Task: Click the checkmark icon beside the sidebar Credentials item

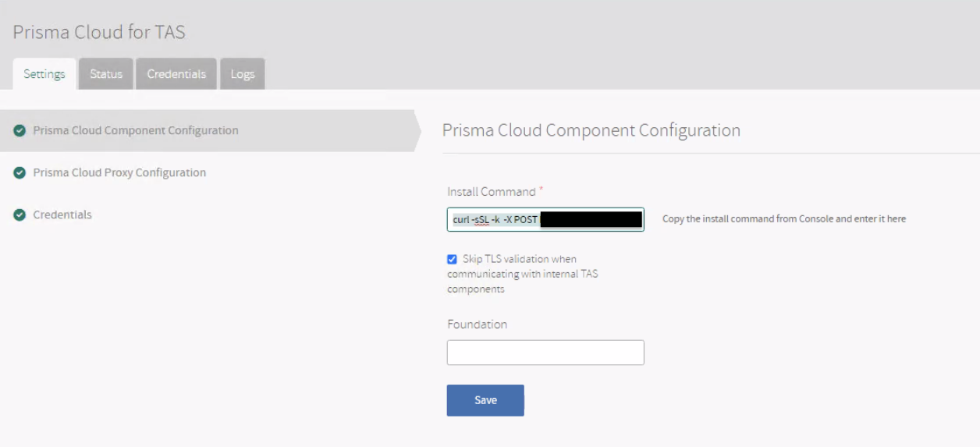Action: coord(20,215)
